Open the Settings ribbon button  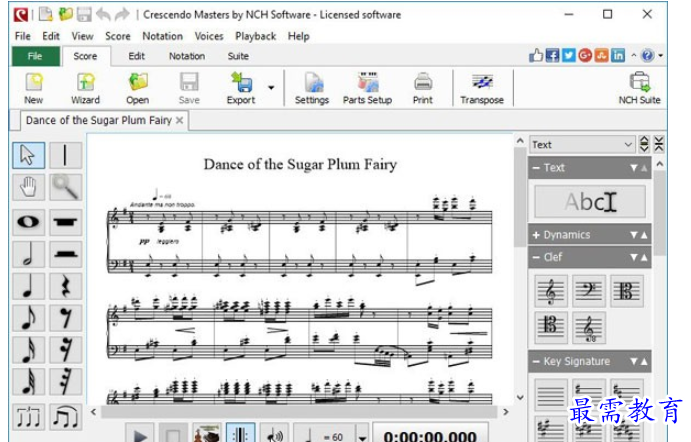click(x=312, y=88)
